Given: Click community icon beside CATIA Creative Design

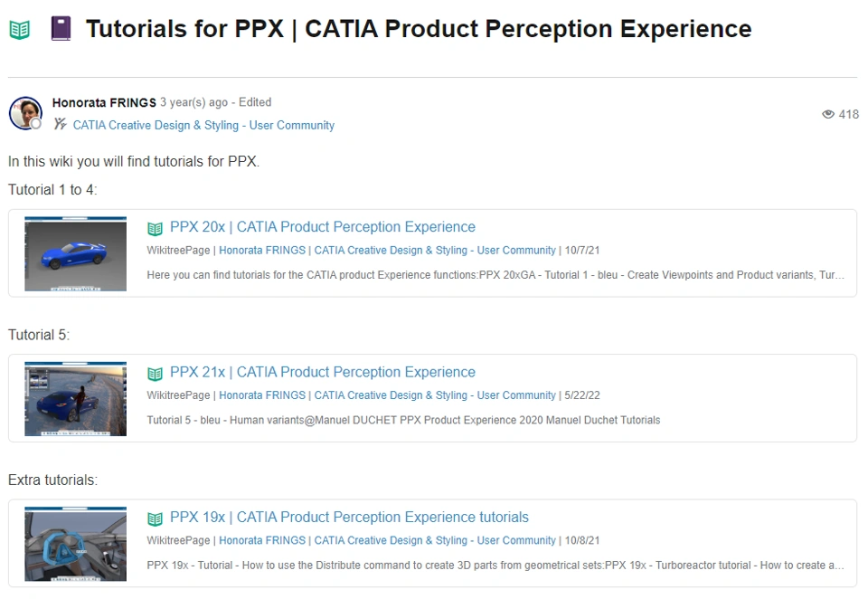Looking at the screenshot, I should [60, 125].
